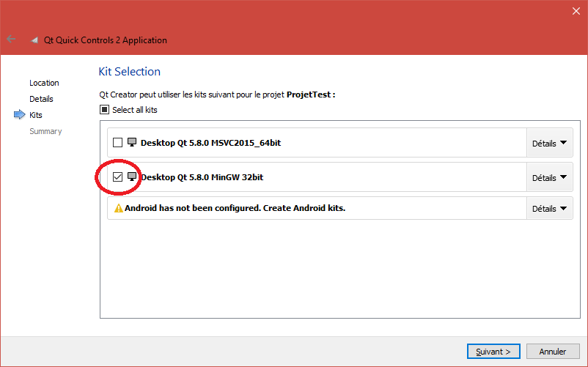The height and width of the screenshot is (367, 588).
Task: Click the Android warning triangle icon
Action: [x=119, y=208]
